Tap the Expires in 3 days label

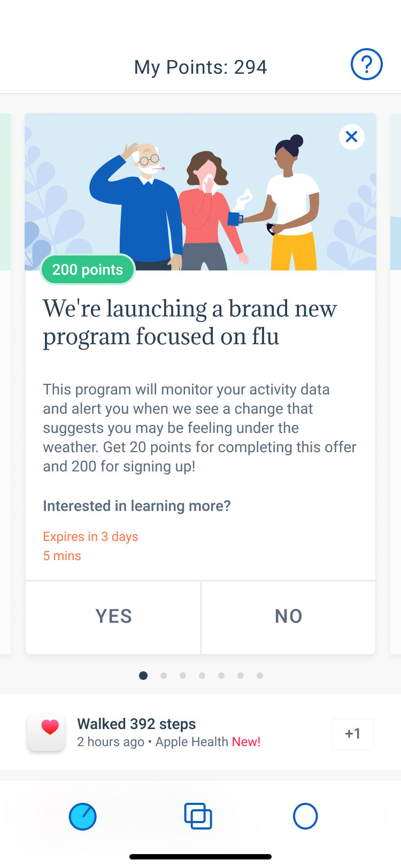[90, 536]
